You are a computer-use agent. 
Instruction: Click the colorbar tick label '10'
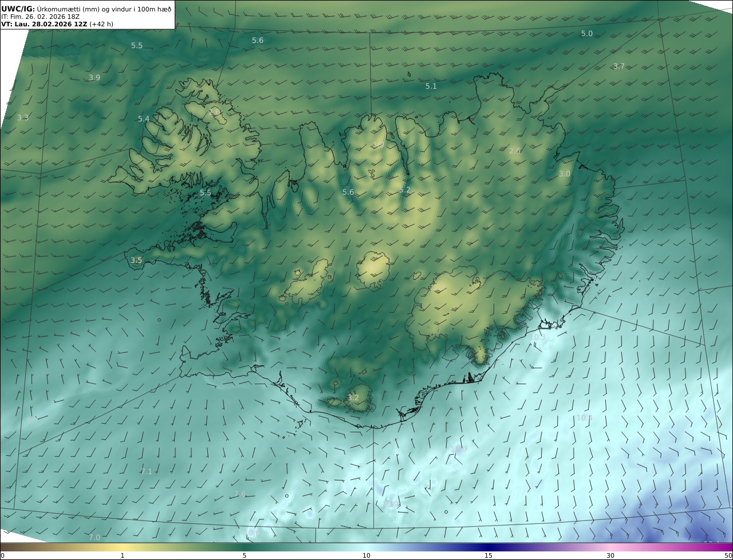(x=366, y=555)
